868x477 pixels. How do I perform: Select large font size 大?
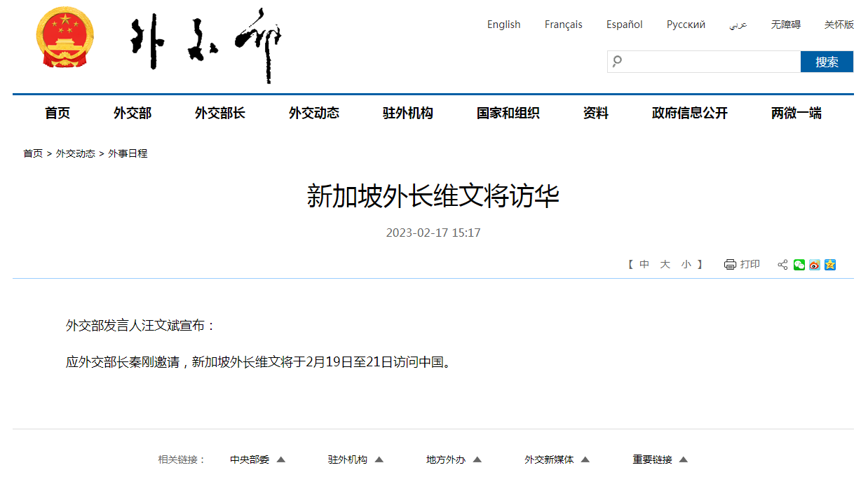tap(665, 264)
